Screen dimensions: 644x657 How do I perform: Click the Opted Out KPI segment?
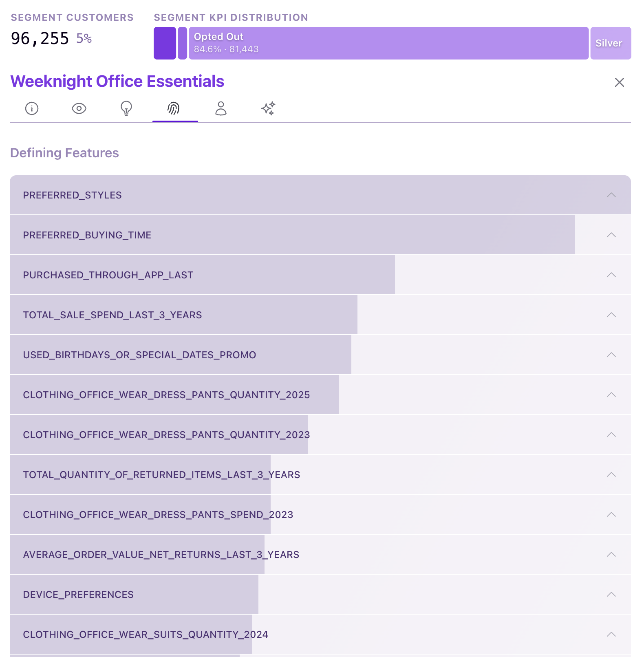point(388,43)
